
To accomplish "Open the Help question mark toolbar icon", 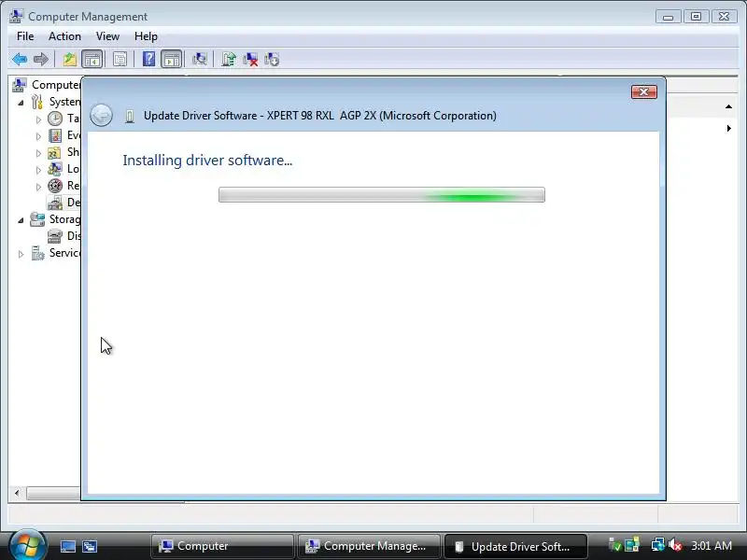I will click(148, 60).
